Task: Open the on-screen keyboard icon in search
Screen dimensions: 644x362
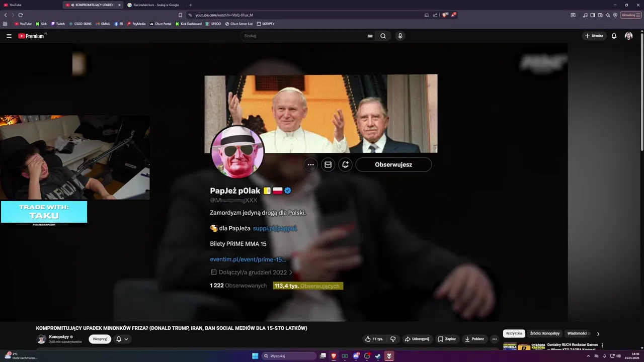Action: pos(370,36)
